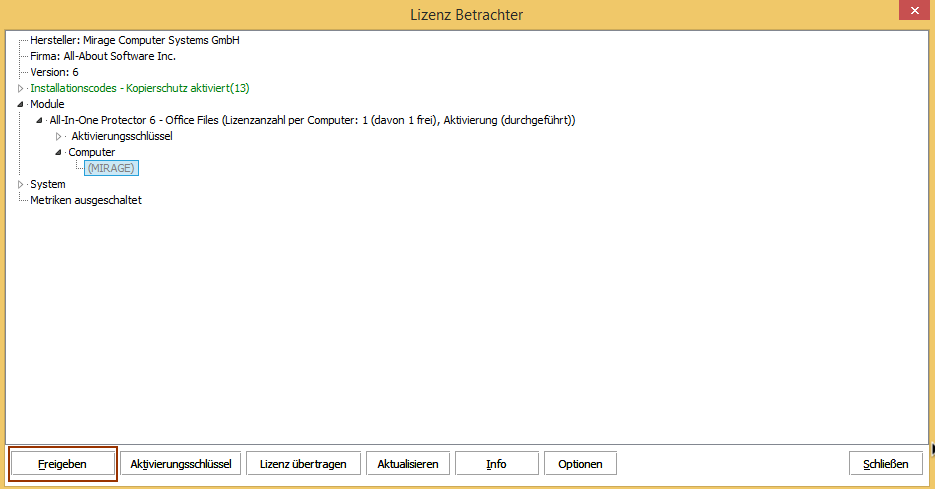Expand the Aktivierungsschlüssel tree node arrow

tap(59, 137)
